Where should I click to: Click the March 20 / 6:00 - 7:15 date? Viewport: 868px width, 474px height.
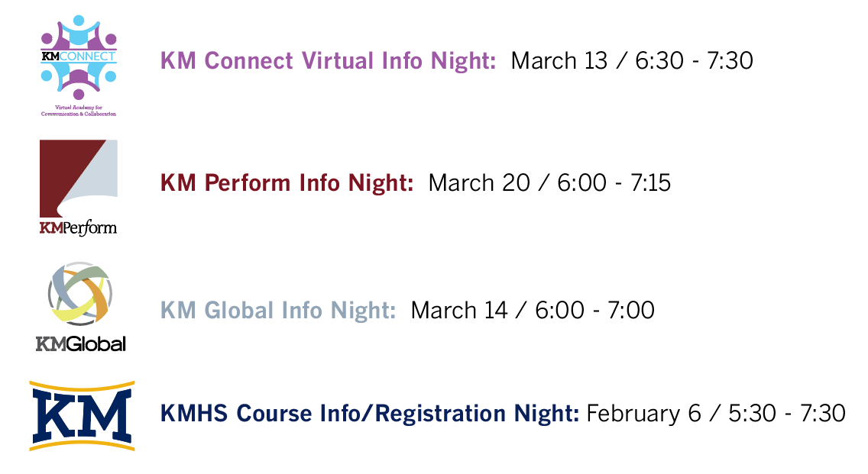coord(549,183)
